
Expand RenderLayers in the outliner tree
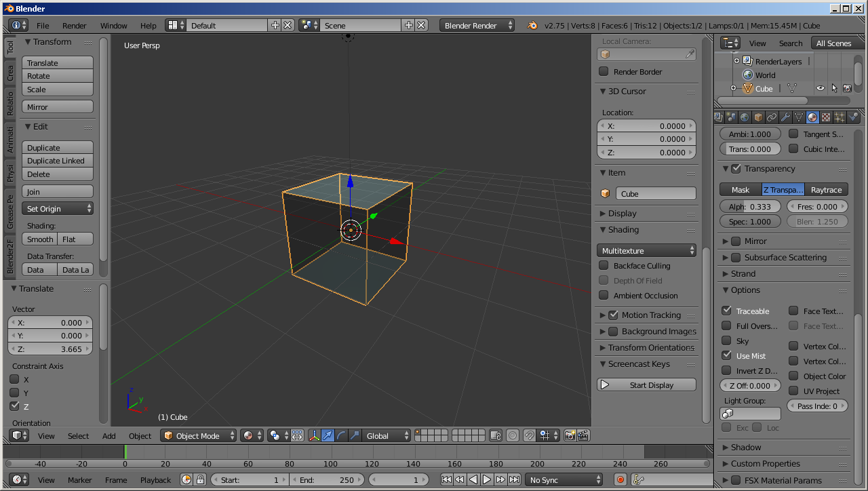[x=736, y=61]
